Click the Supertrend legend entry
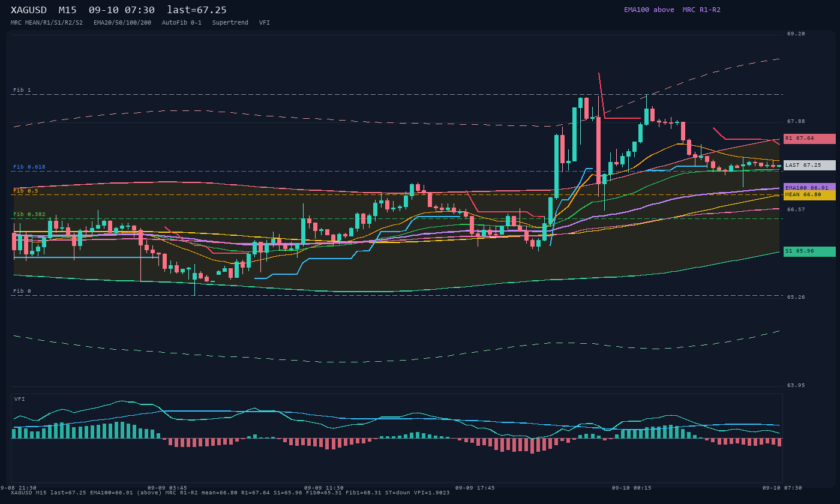The width and height of the screenshot is (840, 504). tap(230, 23)
